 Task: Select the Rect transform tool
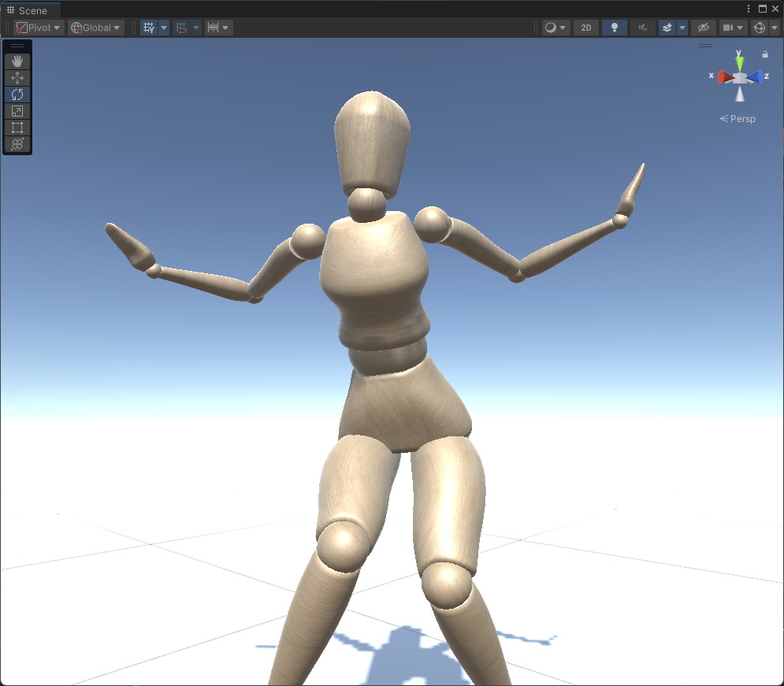tap(17, 127)
